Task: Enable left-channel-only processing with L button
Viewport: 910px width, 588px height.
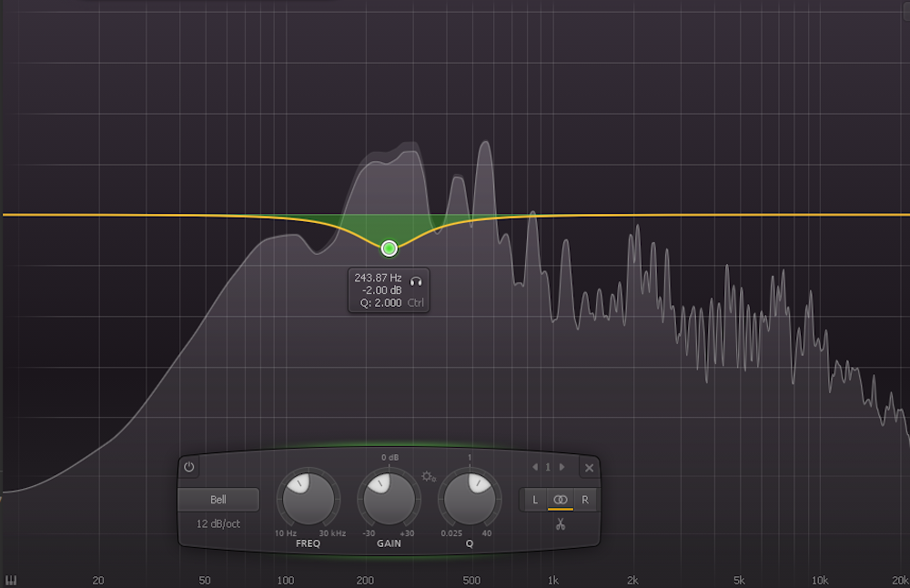Action: pos(535,500)
